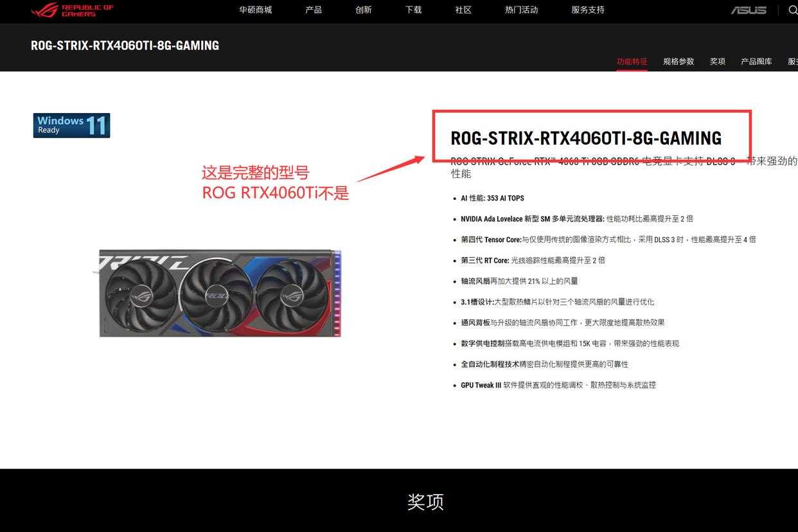The height and width of the screenshot is (532, 798).
Task: Open 创新 menu
Action: coord(364,10)
